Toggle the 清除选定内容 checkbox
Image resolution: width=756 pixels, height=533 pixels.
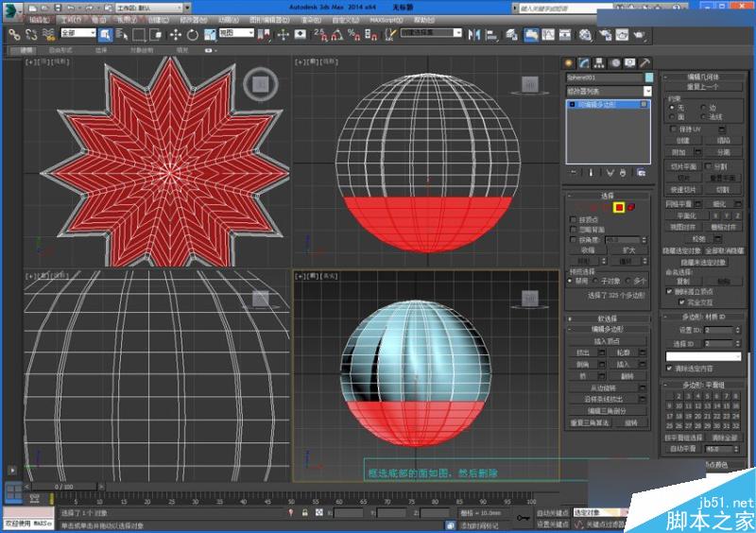pyautogui.click(x=669, y=369)
